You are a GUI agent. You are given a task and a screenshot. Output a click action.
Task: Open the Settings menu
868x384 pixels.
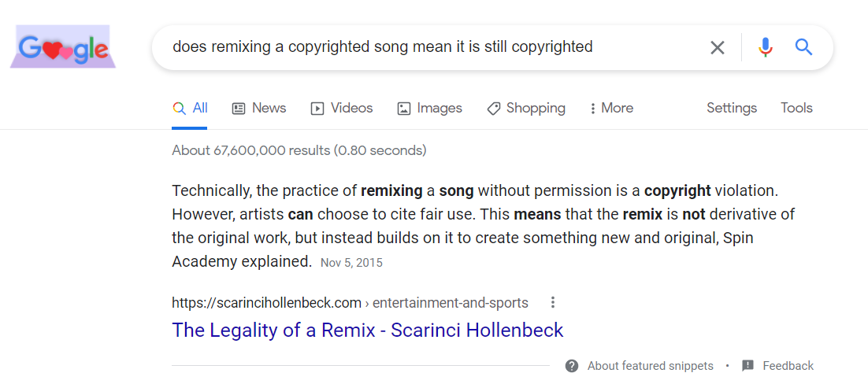pyautogui.click(x=731, y=109)
